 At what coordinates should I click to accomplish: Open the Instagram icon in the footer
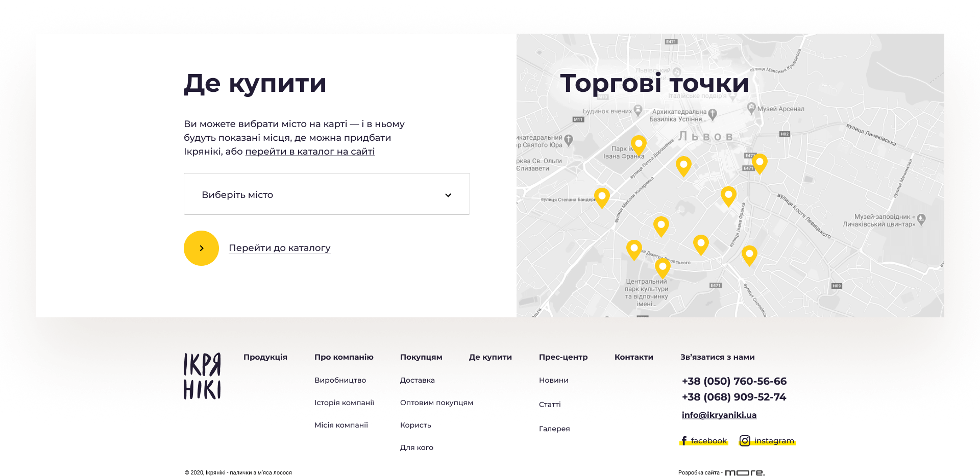click(745, 441)
